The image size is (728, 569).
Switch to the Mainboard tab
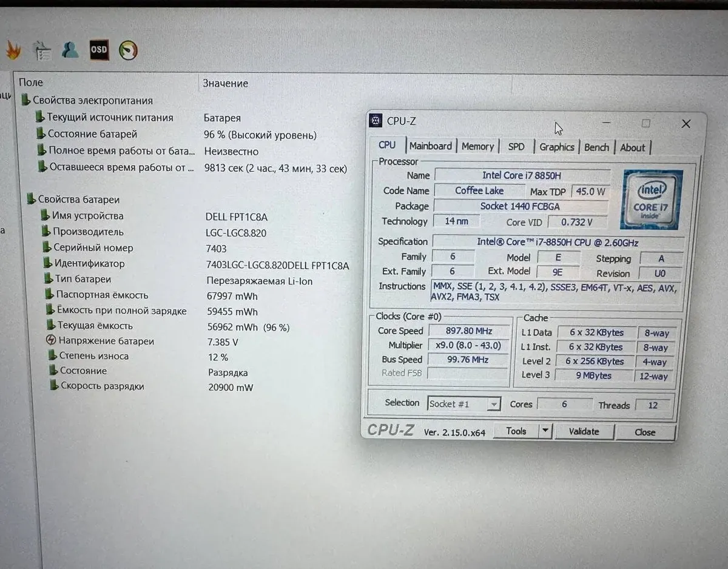[430, 146]
